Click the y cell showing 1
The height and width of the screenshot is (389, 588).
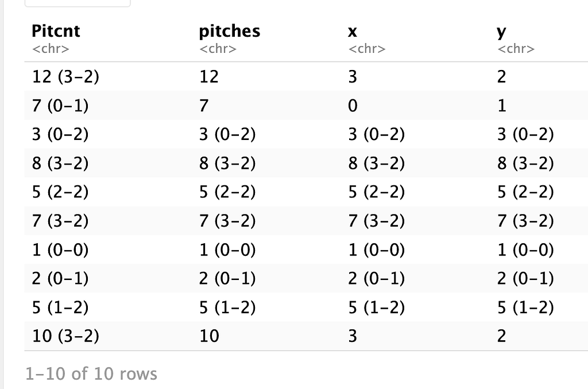(502, 106)
